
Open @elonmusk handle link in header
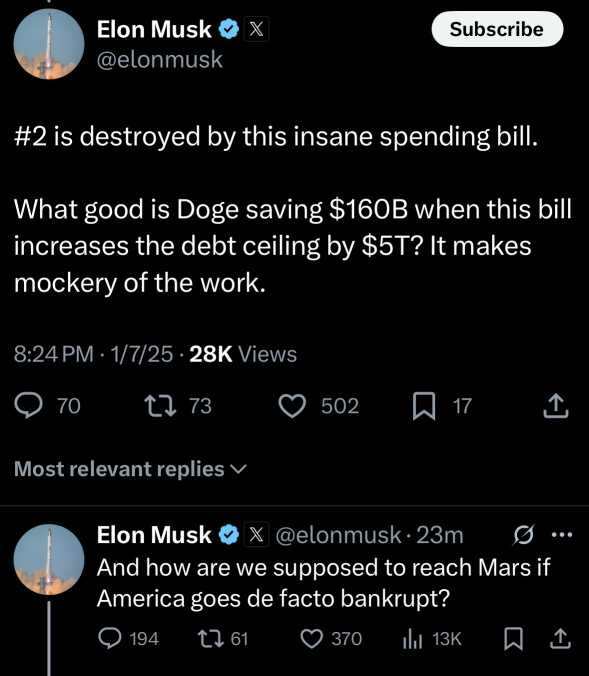click(x=160, y=59)
